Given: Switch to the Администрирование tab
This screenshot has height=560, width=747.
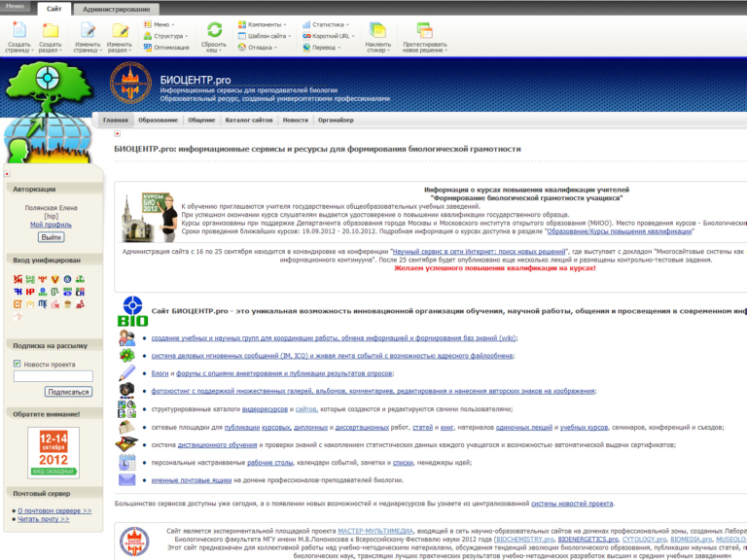Looking at the screenshot, I should click(x=117, y=9).
